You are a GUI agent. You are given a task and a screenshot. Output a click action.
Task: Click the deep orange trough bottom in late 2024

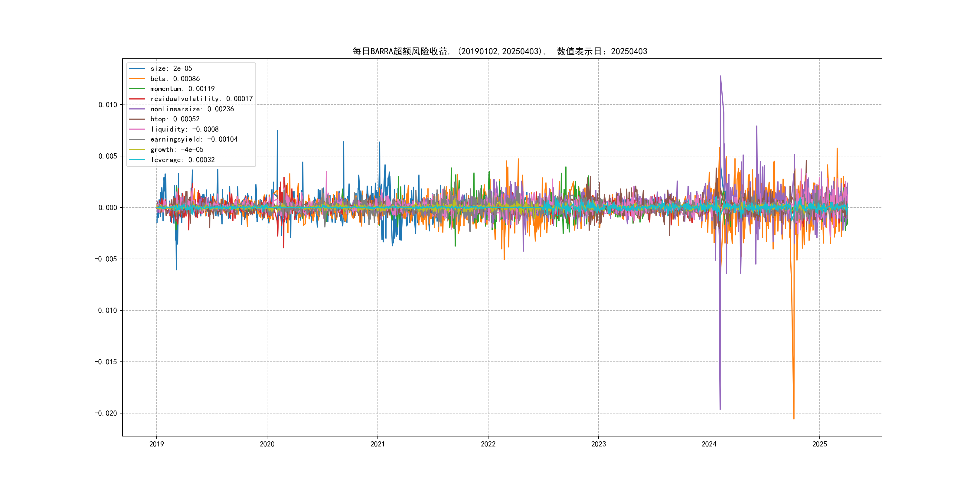pos(794,419)
